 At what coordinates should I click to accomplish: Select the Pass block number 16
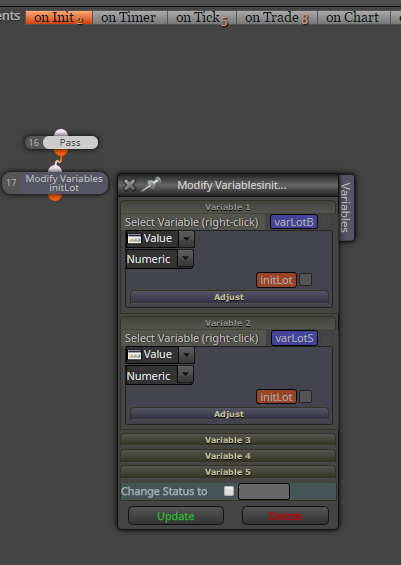(x=61, y=143)
